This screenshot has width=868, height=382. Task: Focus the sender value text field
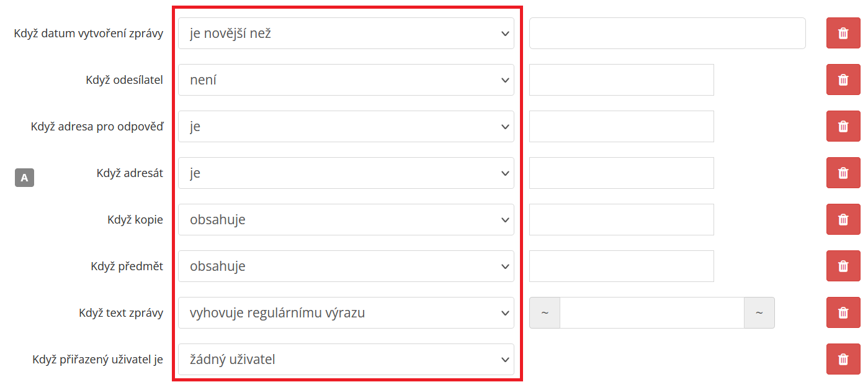621,80
